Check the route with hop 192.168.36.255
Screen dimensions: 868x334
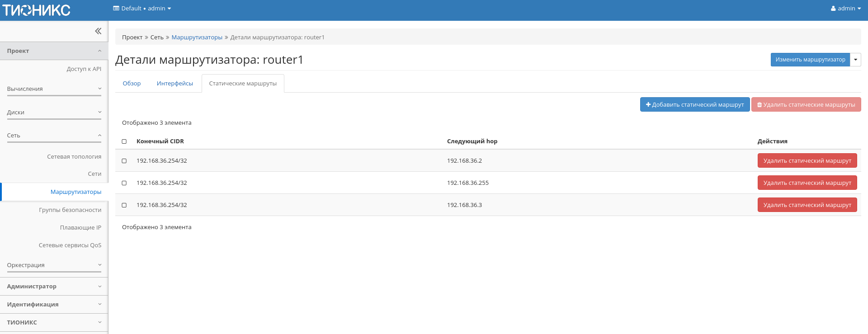click(x=124, y=183)
